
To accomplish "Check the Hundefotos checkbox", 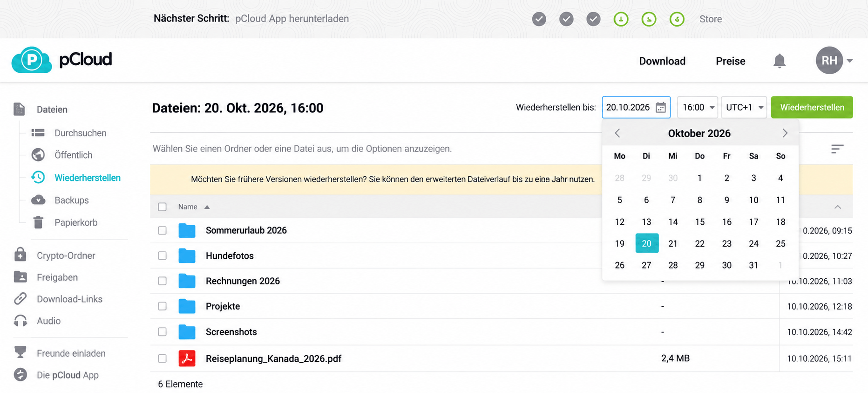I will [162, 255].
